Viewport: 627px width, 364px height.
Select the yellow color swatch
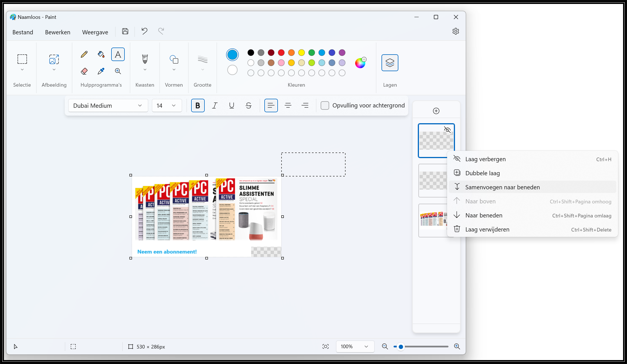click(x=302, y=53)
